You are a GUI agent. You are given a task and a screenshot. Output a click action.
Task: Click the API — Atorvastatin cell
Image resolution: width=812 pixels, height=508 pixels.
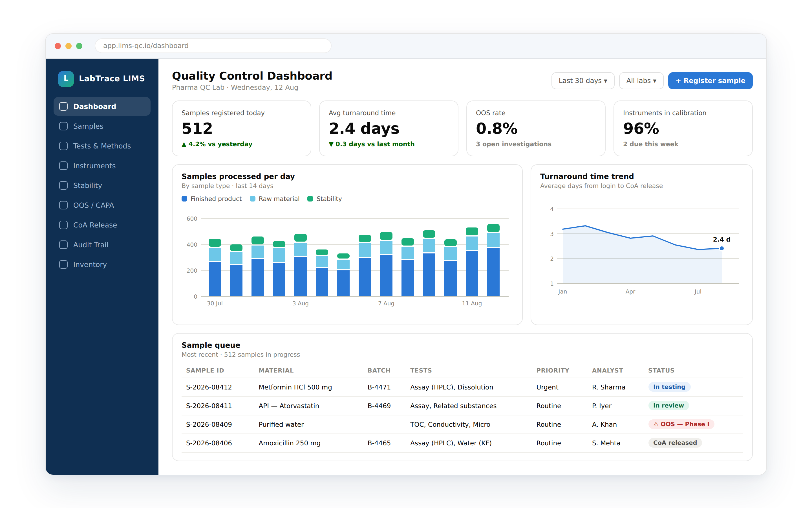pos(289,406)
